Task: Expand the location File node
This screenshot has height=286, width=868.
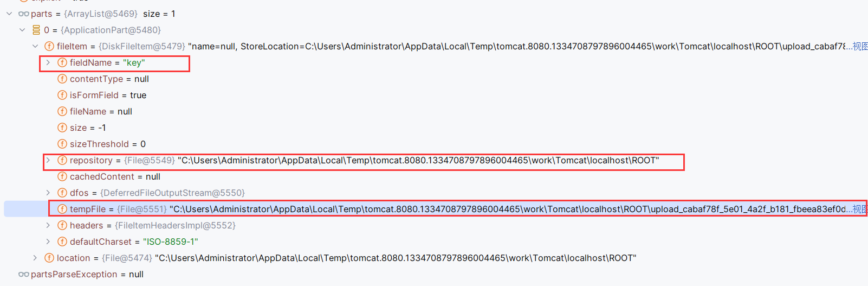Action: click(35, 258)
